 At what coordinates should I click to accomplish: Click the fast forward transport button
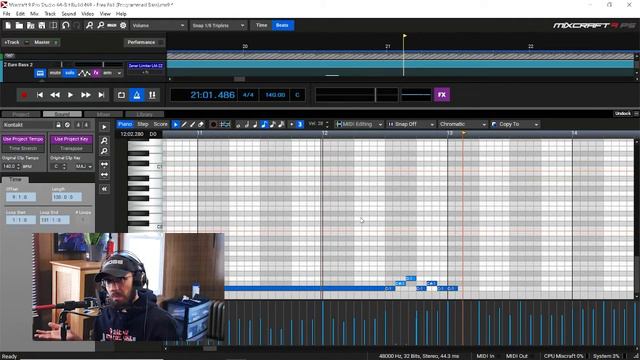click(x=86, y=95)
